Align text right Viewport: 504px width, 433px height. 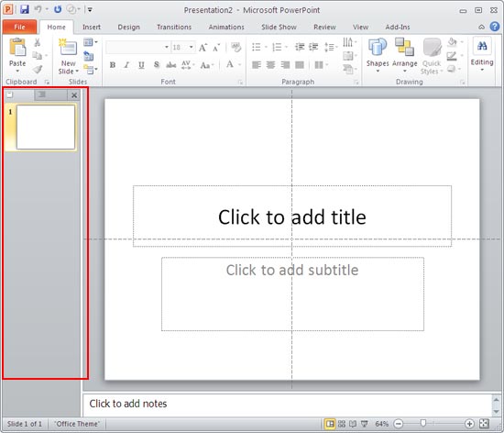[x=285, y=65]
